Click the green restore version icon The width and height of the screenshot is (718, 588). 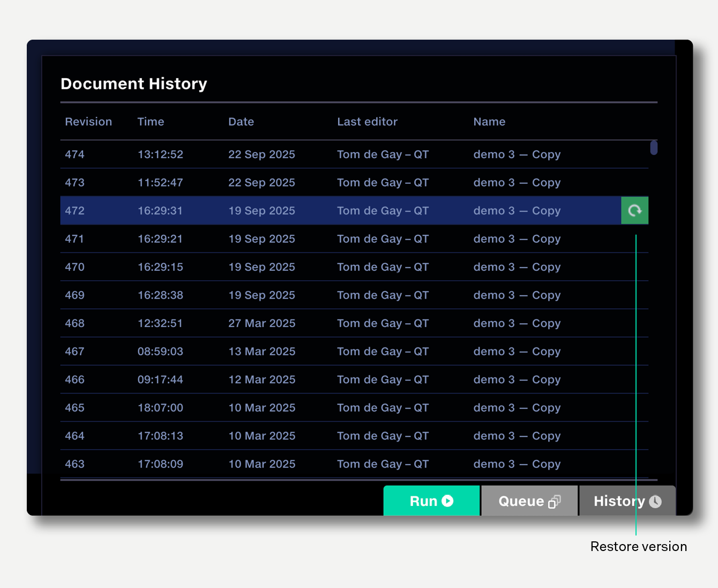[x=634, y=211]
